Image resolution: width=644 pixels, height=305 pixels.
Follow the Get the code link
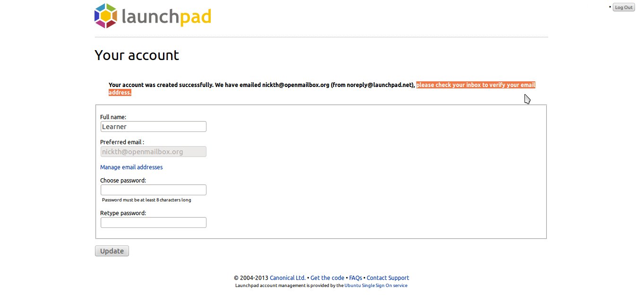point(327,278)
